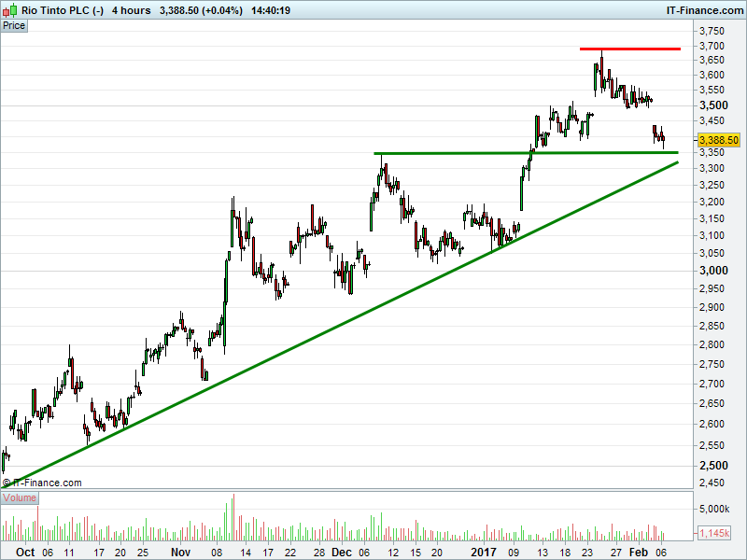The width and height of the screenshot is (747, 560).
Task: Click the IT-Finance.com link in the title bar
Action: [705, 10]
